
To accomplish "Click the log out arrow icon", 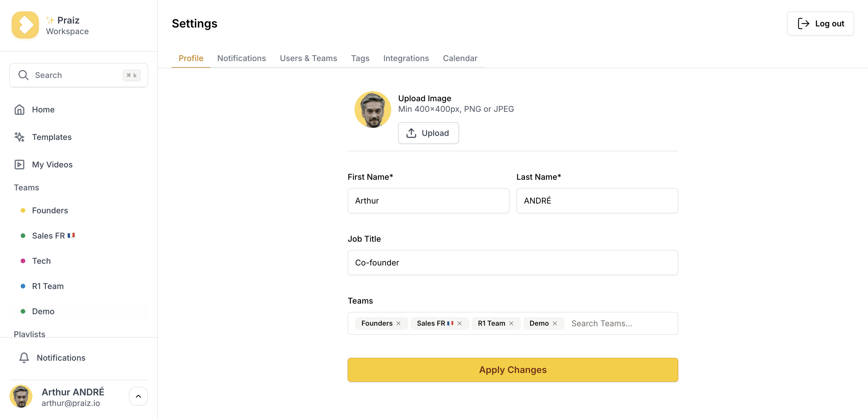I will [803, 24].
